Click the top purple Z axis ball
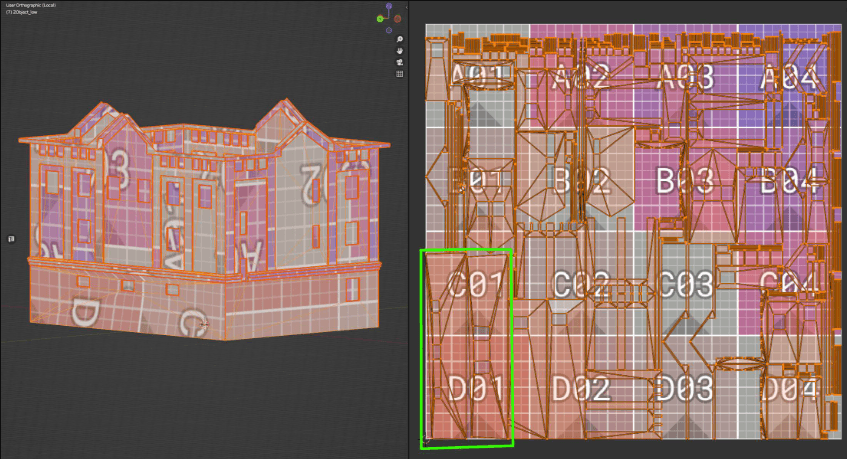The width and height of the screenshot is (847, 459). pos(388,7)
